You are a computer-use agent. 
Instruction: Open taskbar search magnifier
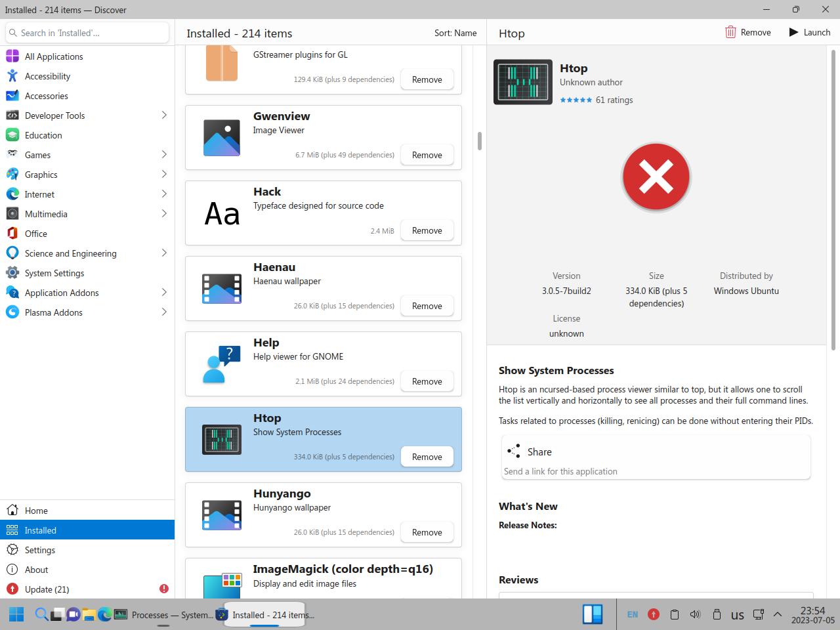(x=41, y=615)
